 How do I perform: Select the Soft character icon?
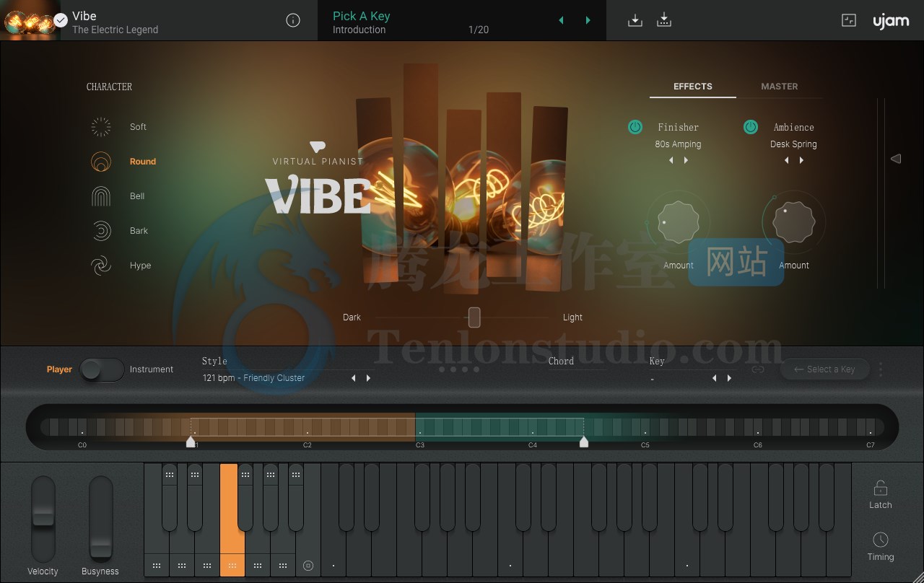(x=101, y=127)
